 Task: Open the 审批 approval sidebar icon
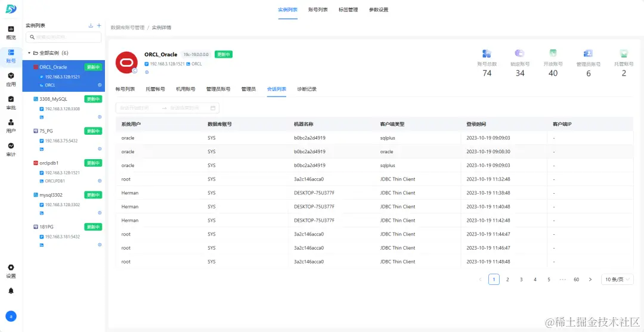coord(11,103)
